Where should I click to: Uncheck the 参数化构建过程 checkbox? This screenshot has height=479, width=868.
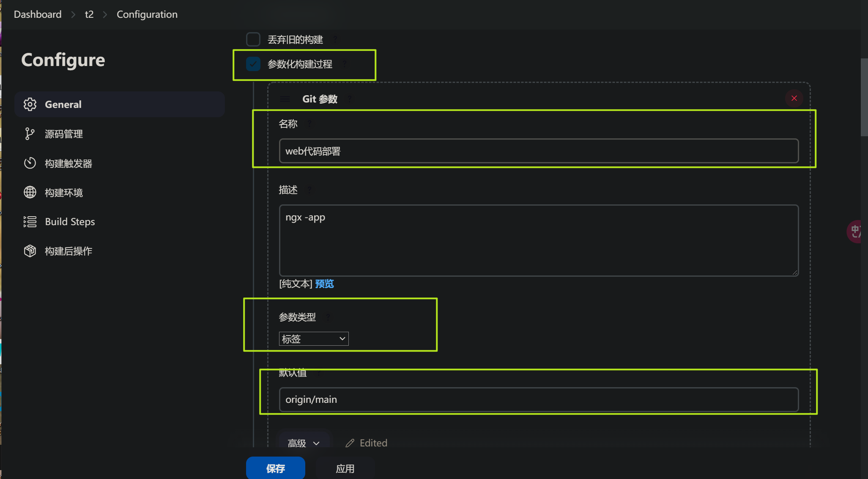[x=253, y=64]
